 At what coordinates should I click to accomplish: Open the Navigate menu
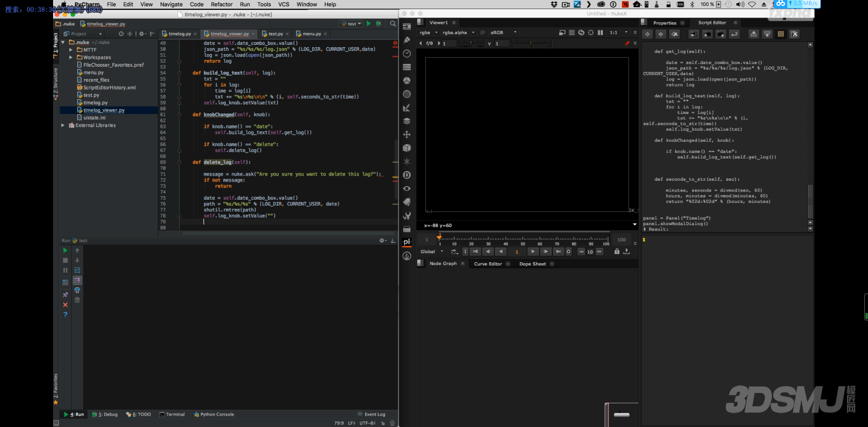pos(171,4)
